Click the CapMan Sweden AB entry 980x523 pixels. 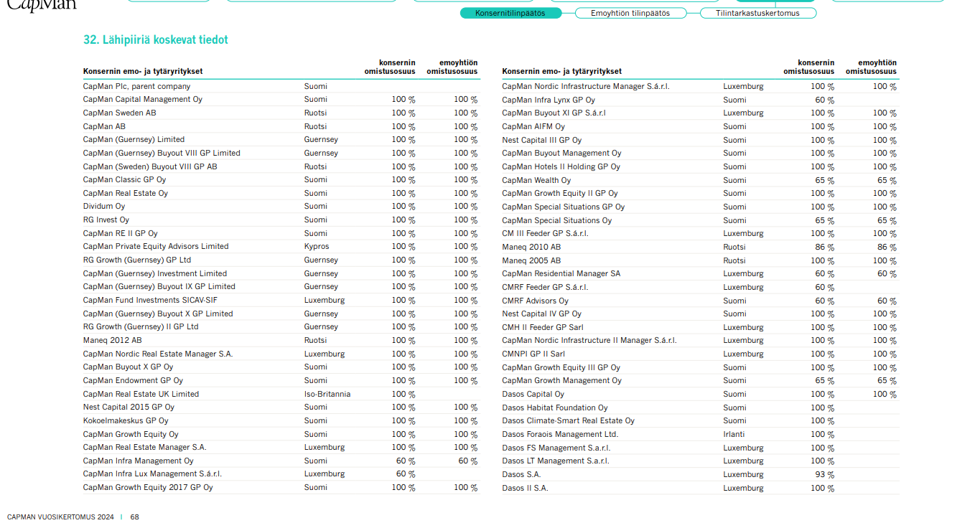point(119,113)
